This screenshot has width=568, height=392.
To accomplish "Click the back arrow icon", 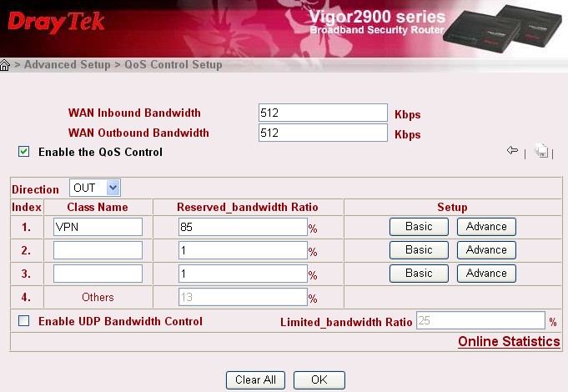I will (x=512, y=150).
